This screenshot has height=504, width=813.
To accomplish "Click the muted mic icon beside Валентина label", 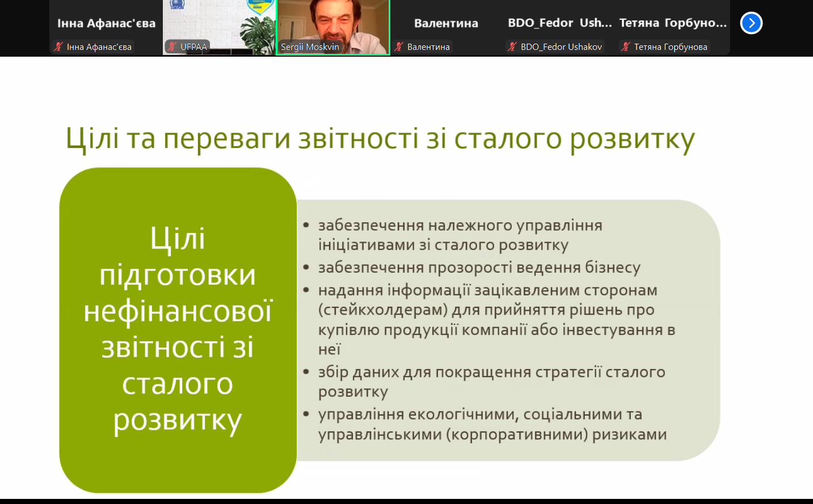I will [399, 47].
